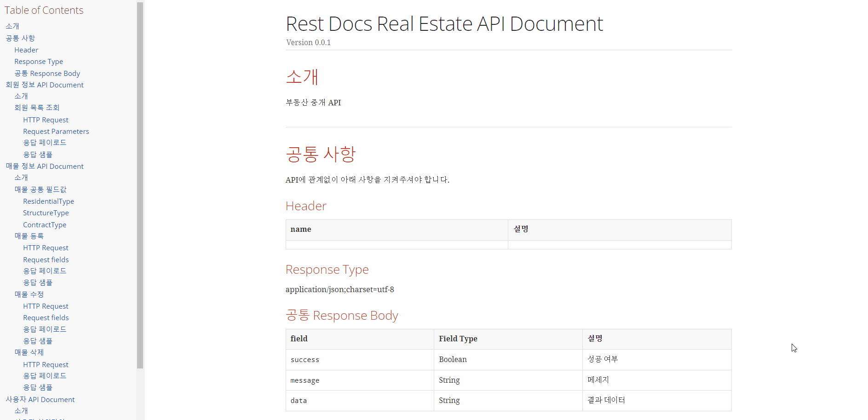Open Request fields under 매물 수정
This screenshot has height=420, width=868.
coord(46,317)
